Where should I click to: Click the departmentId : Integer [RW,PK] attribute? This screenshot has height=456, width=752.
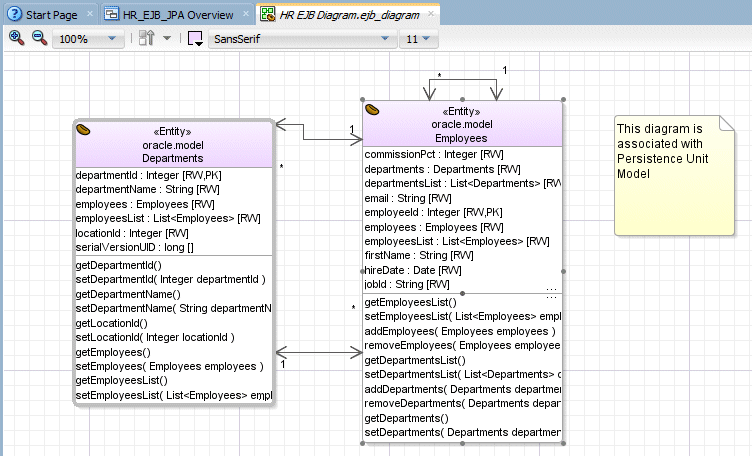point(148,175)
